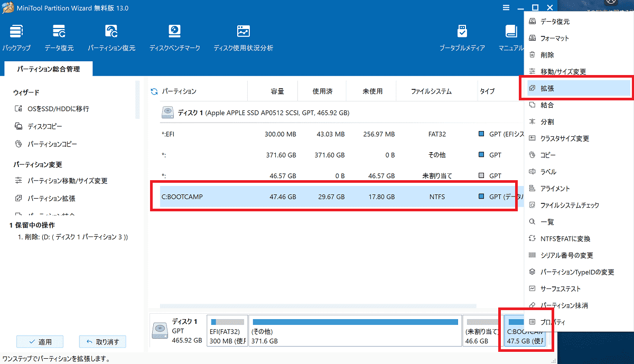634x364 pixels.
Task: Launch データ復元 from the top toolbar
Action: coord(59,38)
